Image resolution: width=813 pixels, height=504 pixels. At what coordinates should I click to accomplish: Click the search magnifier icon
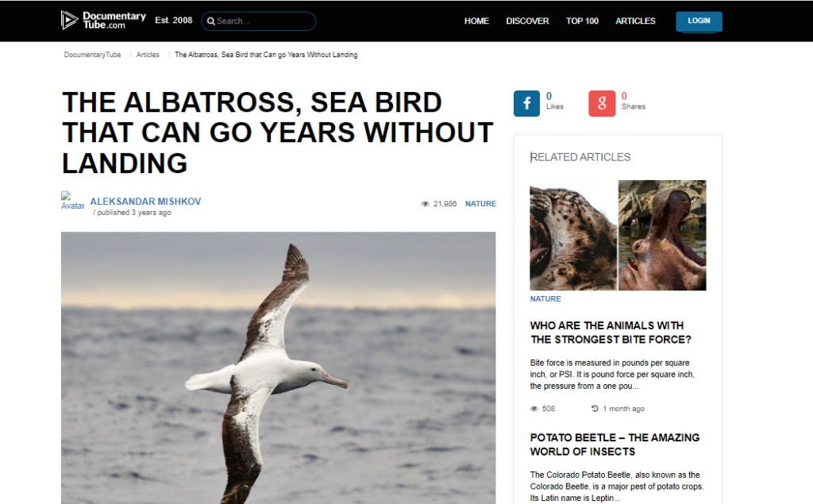(x=211, y=21)
